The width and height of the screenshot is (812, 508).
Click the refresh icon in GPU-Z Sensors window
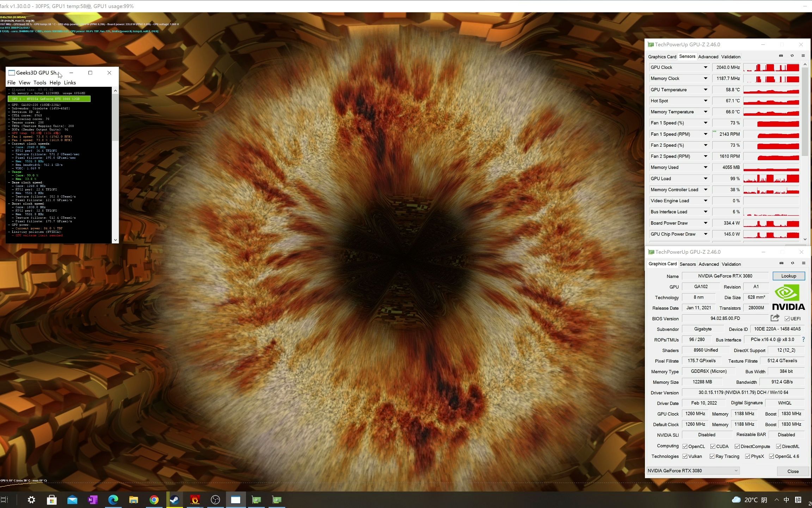pyautogui.click(x=792, y=56)
